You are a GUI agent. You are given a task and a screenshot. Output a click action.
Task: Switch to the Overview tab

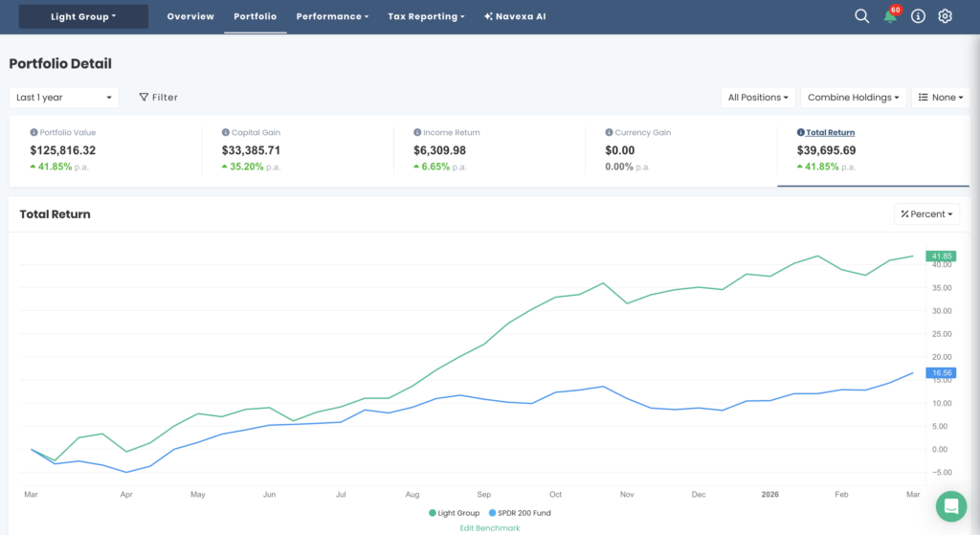click(x=190, y=16)
